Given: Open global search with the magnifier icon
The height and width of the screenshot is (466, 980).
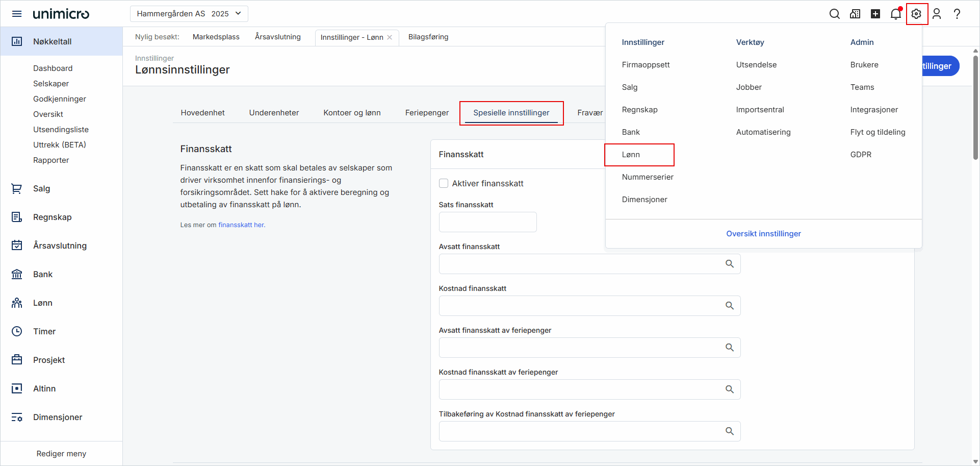Looking at the screenshot, I should tap(835, 14).
